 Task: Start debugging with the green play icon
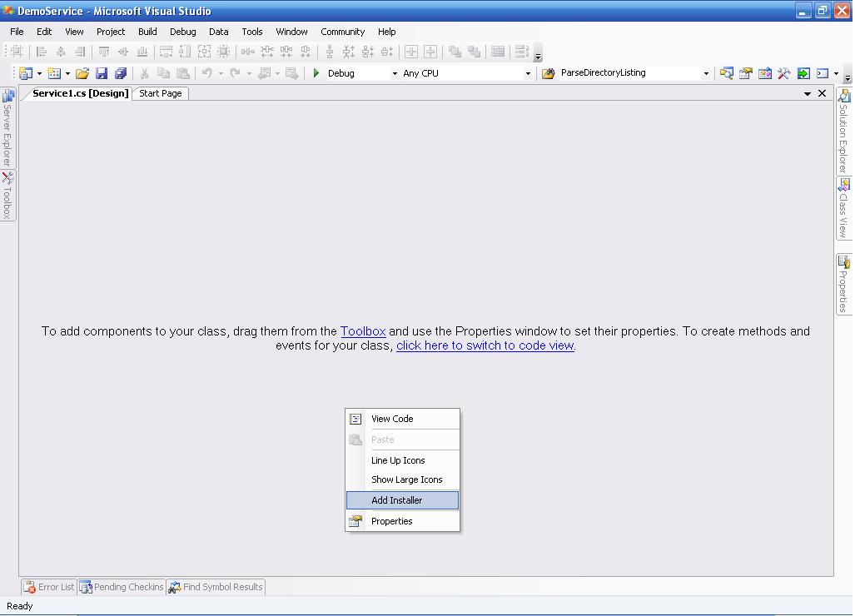[x=316, y=73]
